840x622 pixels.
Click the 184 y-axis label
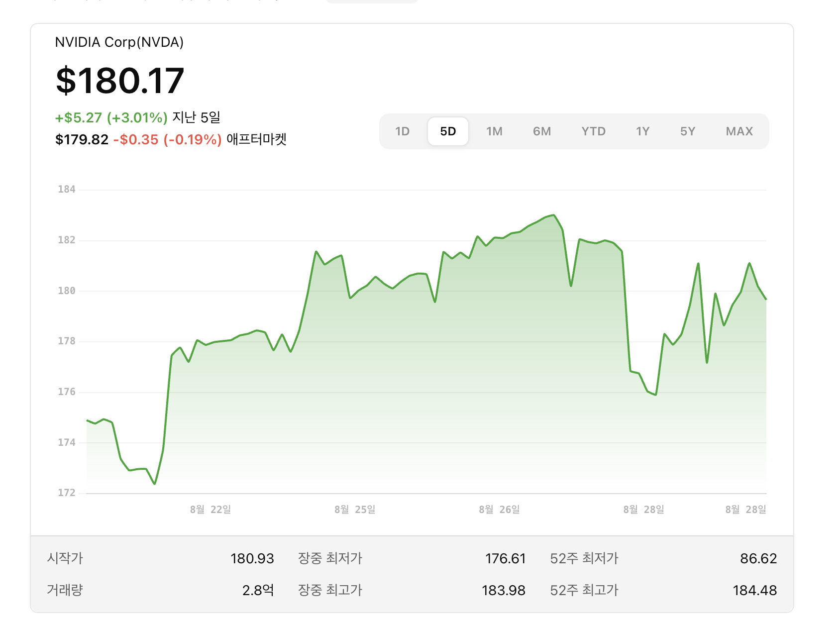67,190
